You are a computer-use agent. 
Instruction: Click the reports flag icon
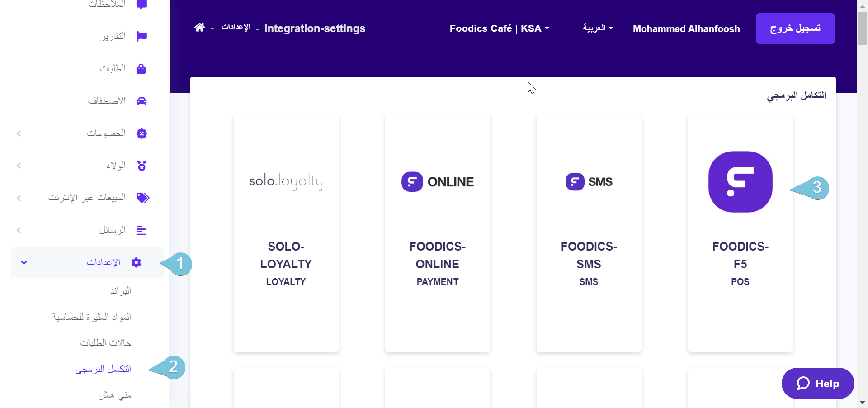pyautogui.click(x=142, y=36)
